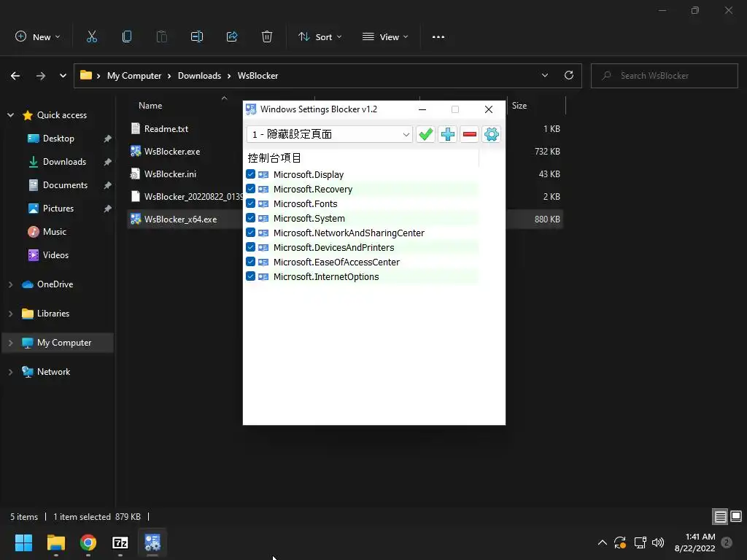Select the Readme.txt file
The height and width of the screenshot is (560, 747).
[166, 129]
